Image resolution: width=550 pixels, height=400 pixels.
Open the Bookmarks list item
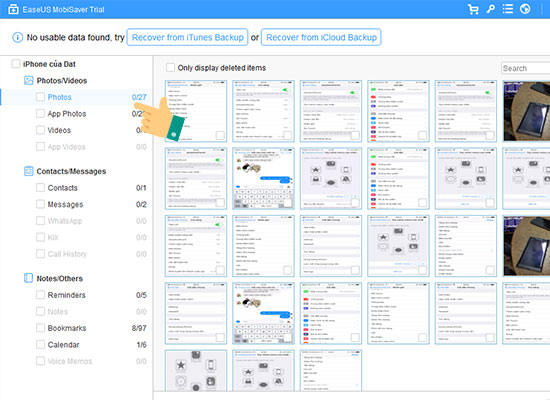point(67,328)
